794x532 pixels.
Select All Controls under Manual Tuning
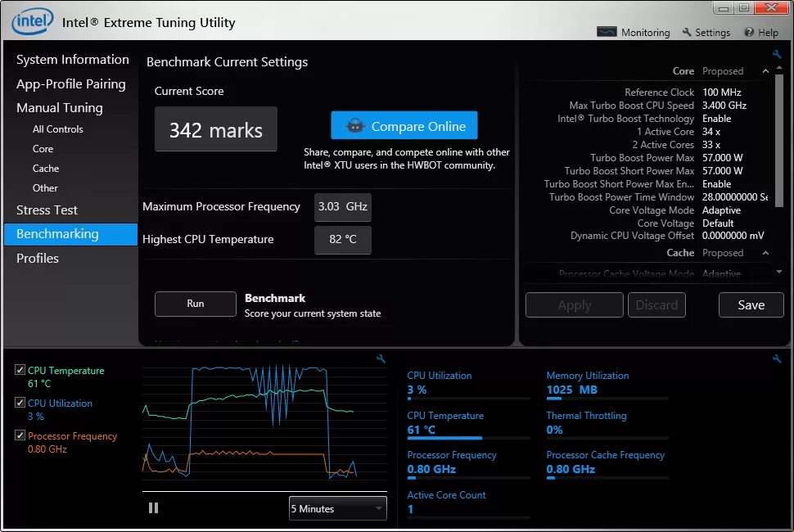tap(58, 129)
